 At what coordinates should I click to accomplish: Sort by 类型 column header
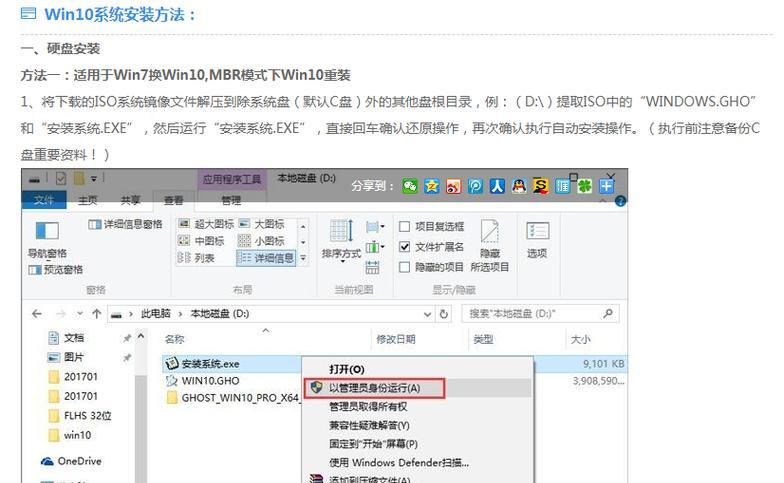point(483,340)
